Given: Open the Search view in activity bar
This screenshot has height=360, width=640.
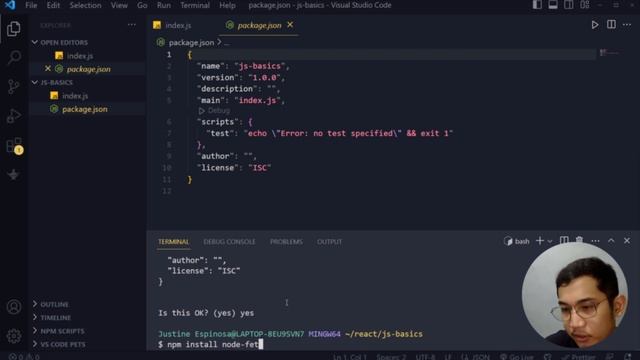Looking at the screenshot, I should 13,57.
